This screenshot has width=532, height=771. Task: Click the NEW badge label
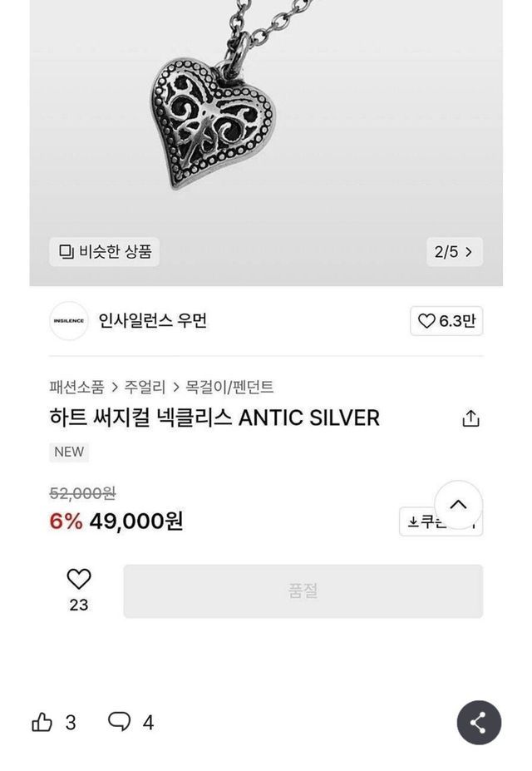tap(69, 452)
